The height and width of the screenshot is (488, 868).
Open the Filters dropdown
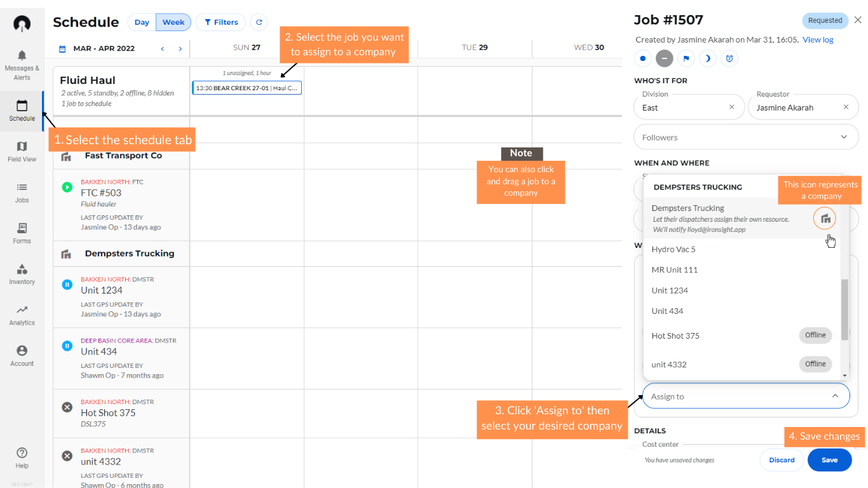coord(220,22)
